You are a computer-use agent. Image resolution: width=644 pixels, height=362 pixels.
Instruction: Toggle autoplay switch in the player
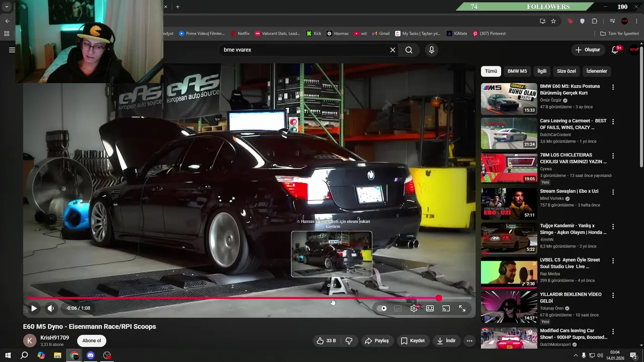point(383,308)
